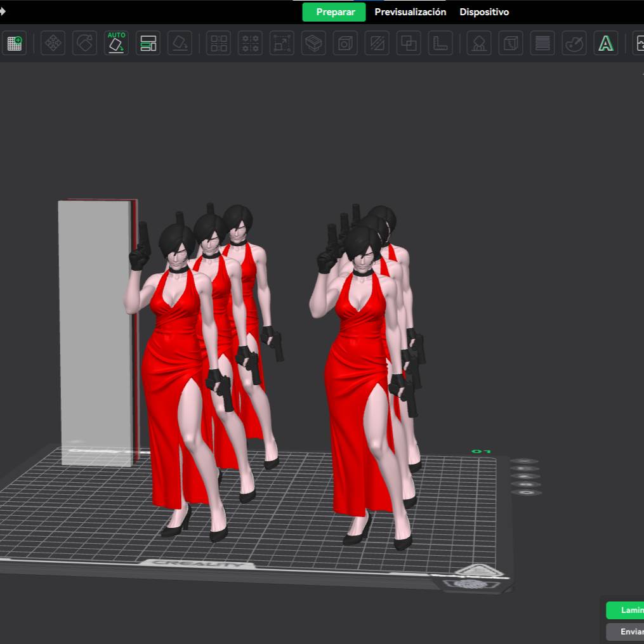Add a new model to the build plate
The width and height of the screenshot is (644, 644).
click(14, 43)
